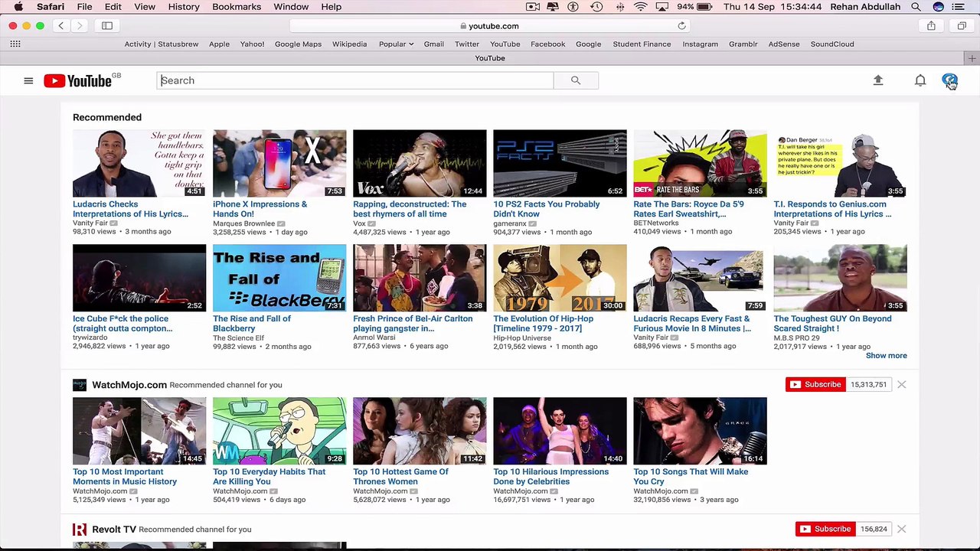Screen dimensions: 980x551
Task: Select the YouTube tab
Action: (x=490, y=58)
